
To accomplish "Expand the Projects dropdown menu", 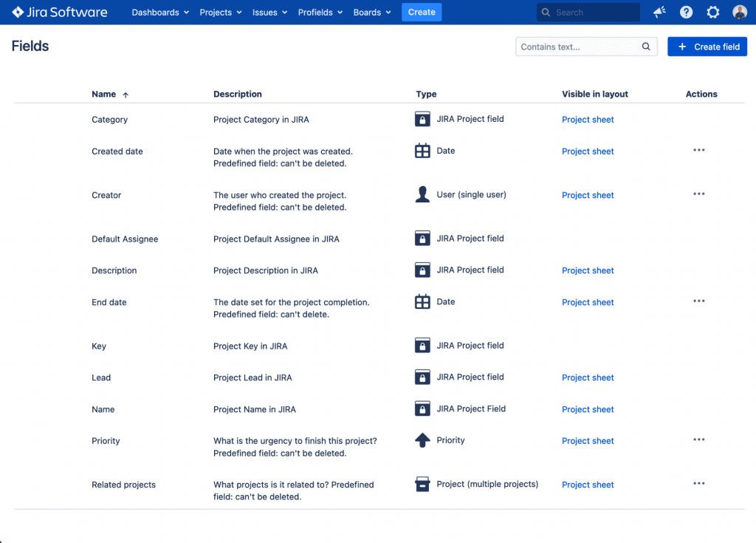I will click(x=220, y=13).
